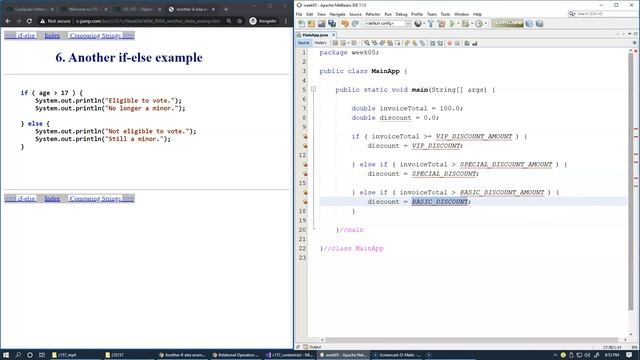This screenshot has height=360, width=640.
Task: Open the dropdown arrow next to Profile Project
Action: (485, 24)
